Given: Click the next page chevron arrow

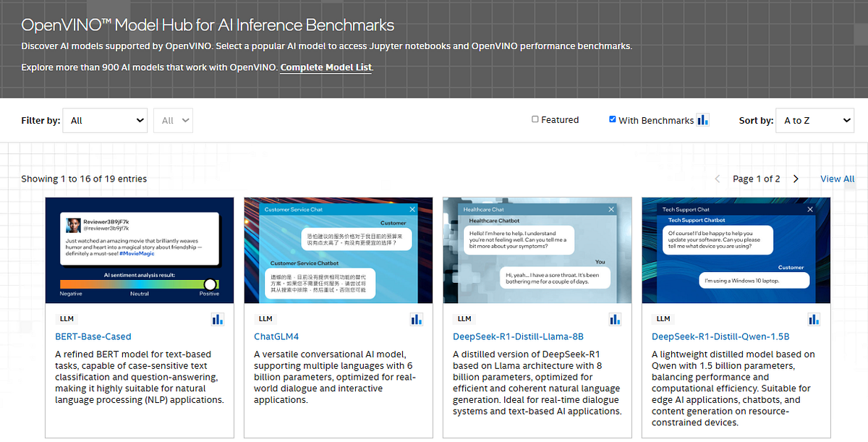Looking at the screenshot, I should click(796, 178).
